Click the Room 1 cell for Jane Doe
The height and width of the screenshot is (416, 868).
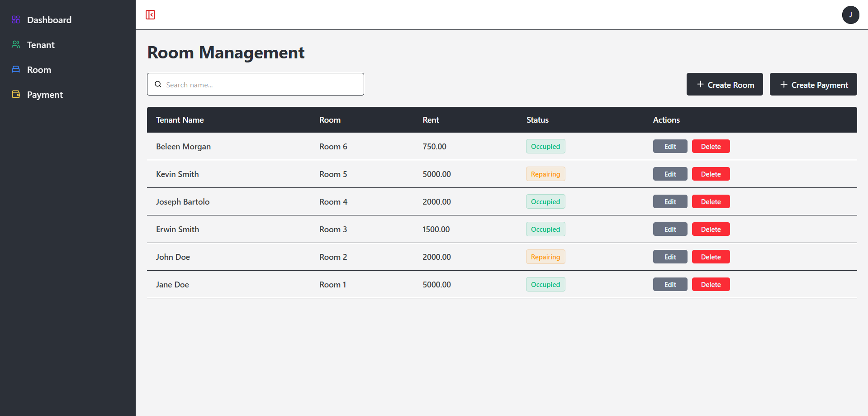point(332,285)
